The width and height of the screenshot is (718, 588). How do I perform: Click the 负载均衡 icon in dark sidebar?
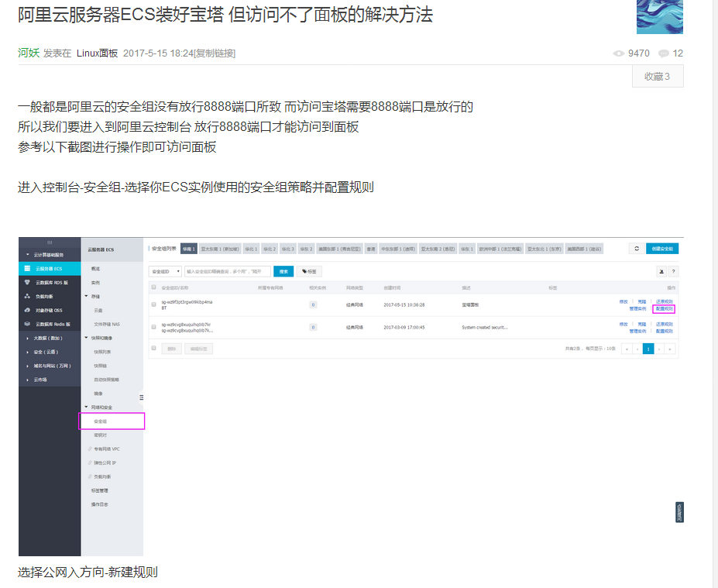pos(27,296)
